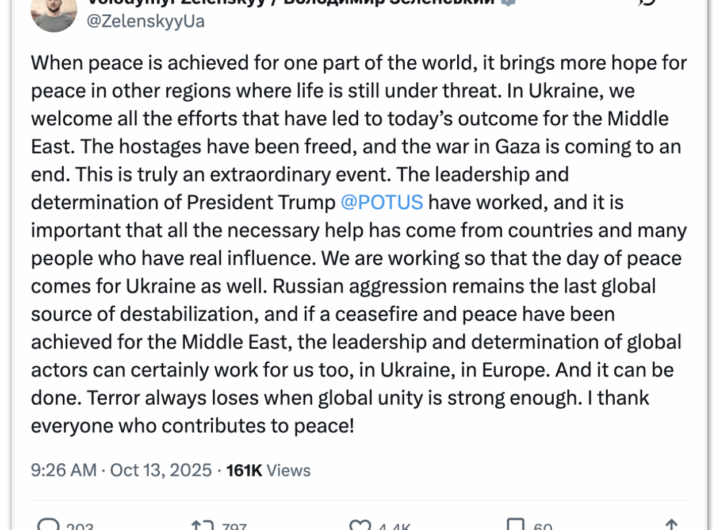Viewport: 720px width, 530px height.
Task: Click the verified badge beside the author name
Action: [509, 3]
